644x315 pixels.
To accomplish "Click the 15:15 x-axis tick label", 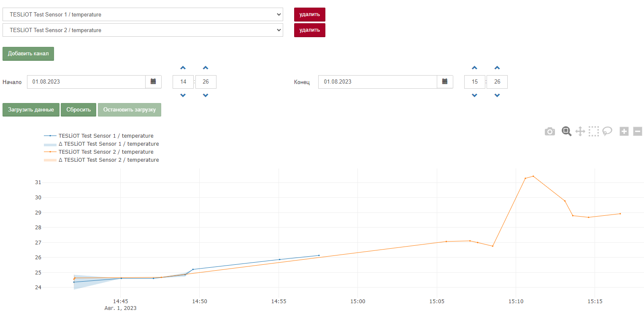I will point(595,301).
